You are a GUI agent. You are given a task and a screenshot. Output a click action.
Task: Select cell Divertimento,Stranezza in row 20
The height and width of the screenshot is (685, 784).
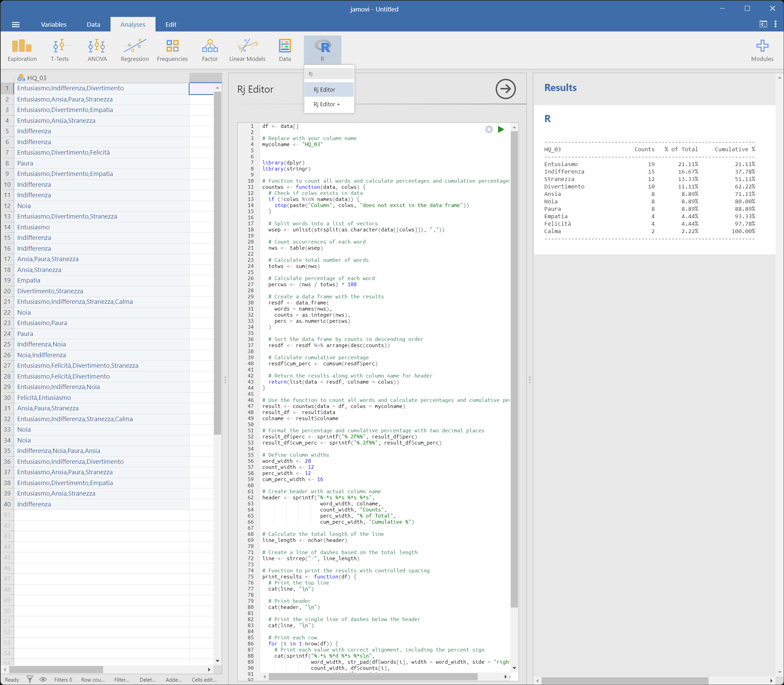tap(102, 291)
